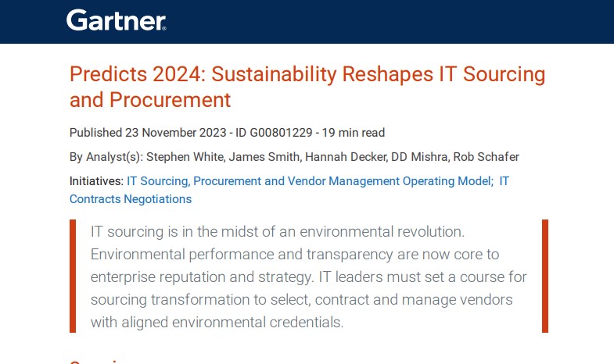This screenshot has height=364, width=614.
Task: Open the IT Sourcing, Procurement and Vendor Management link
Action: (310, 180)
